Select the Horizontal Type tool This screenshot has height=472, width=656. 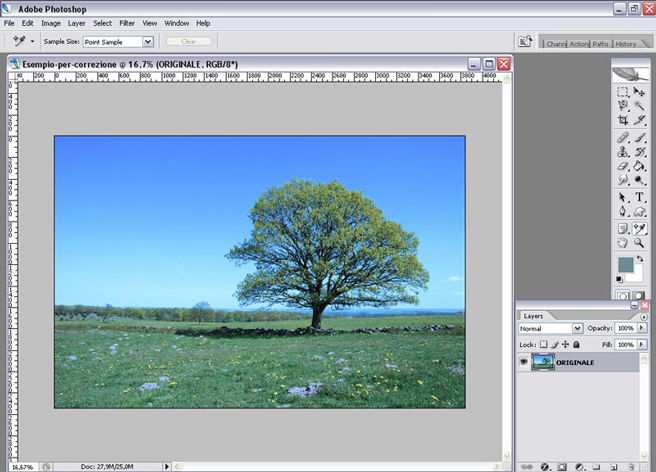click(640, 197)
